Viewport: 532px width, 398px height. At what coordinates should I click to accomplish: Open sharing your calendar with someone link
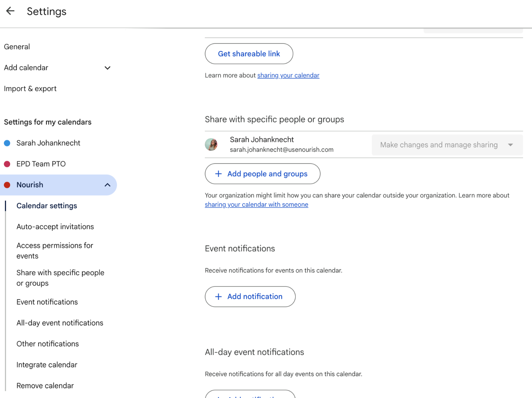(256, 205)
